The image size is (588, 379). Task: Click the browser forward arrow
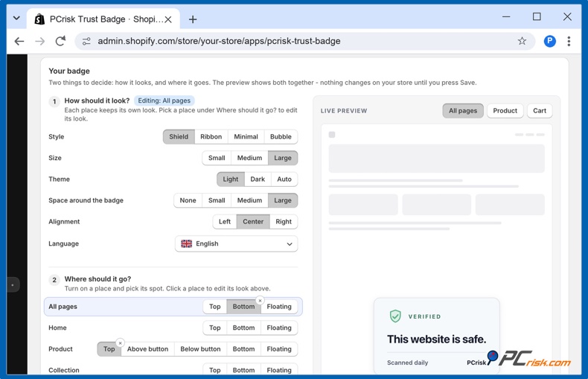tap(39, 41)
